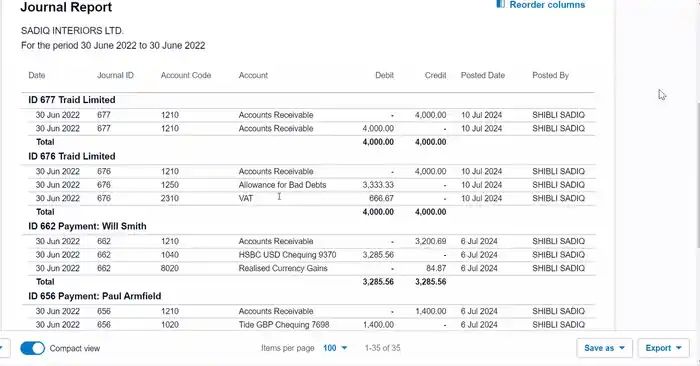This screenshot has height=366, width=700.
Task: Click the SADIQ INTERIORS LTD. company name
Action: pyautogui.click(x=72, y=31)
